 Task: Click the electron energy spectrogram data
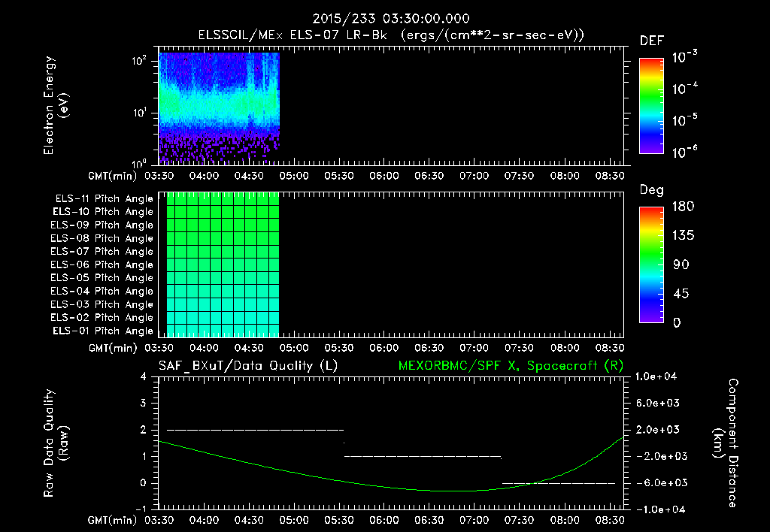point(219,107)
